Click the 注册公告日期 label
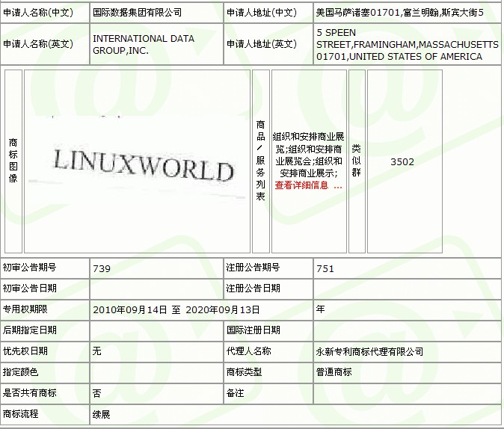This screenshot has height=429, width=504. 253,288
